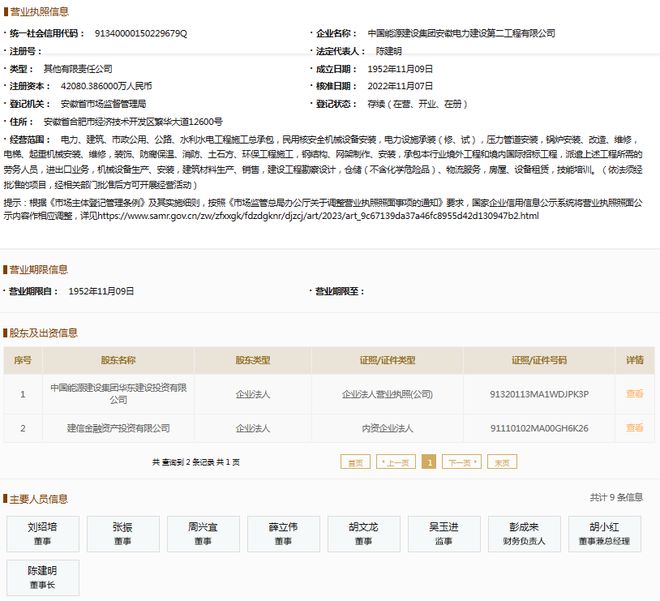
Task: Click certificate type 企业法人营业执照(公司)
Action: (387, 394)
